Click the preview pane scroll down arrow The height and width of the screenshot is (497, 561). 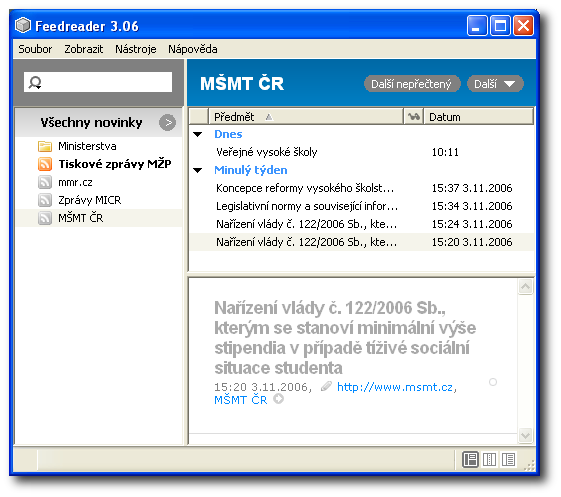(x=526, y=435)
